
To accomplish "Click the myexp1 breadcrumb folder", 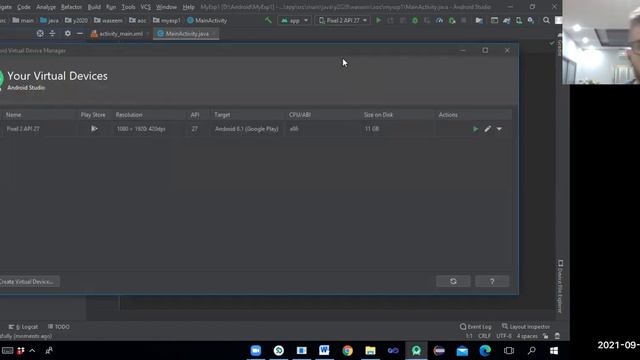I will pyautogui.click(x=167, y=20).
